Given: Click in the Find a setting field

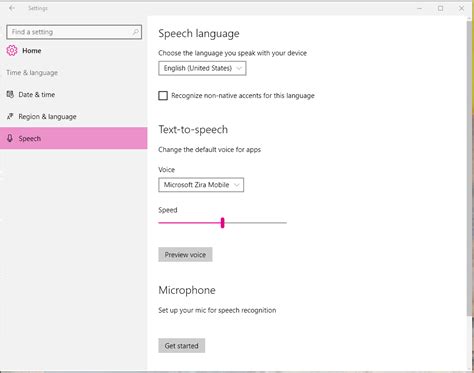Looking at the screenshot, I should coord(74,32).
